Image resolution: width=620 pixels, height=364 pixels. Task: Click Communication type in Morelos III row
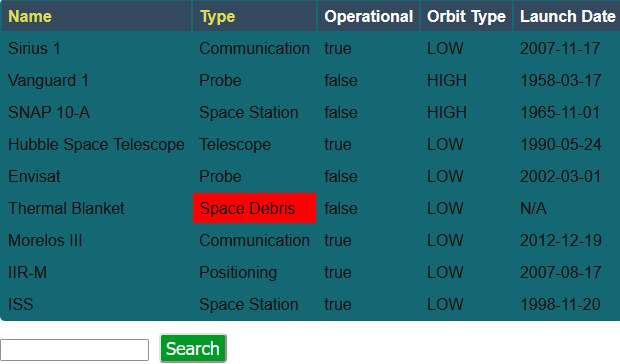(255, 240)
